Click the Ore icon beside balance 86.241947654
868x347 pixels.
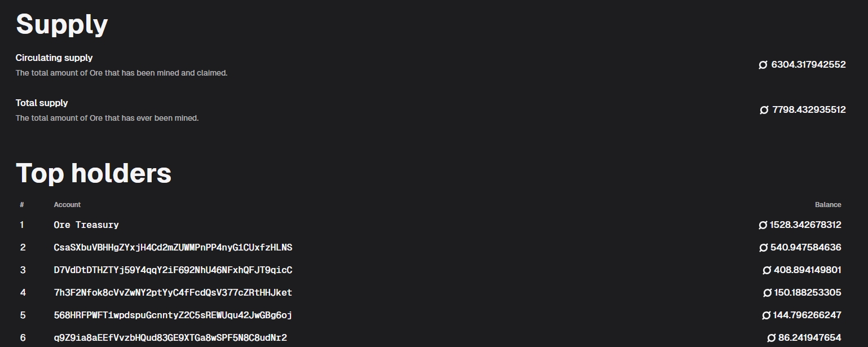[772, 338]
